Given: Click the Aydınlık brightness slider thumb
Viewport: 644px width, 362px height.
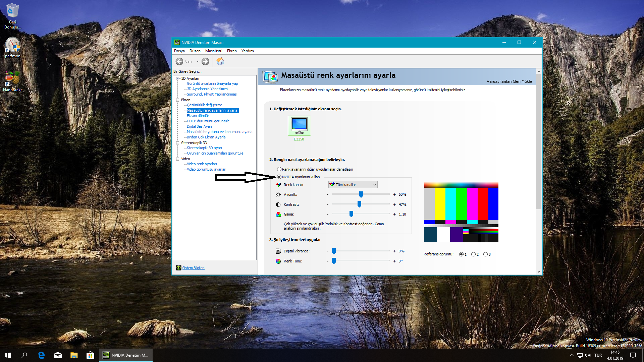Looking at the screenshot, I should pyautogui.click(x=361, y=194).
